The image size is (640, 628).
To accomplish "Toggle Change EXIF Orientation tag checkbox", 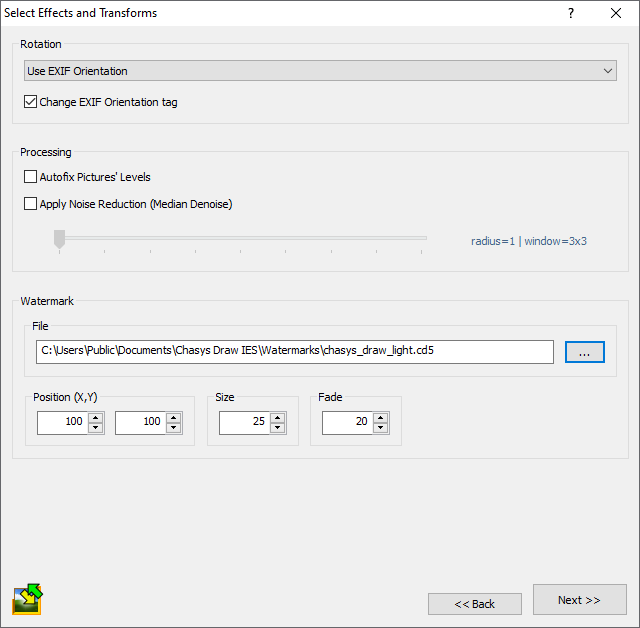I will coord(31,102).
